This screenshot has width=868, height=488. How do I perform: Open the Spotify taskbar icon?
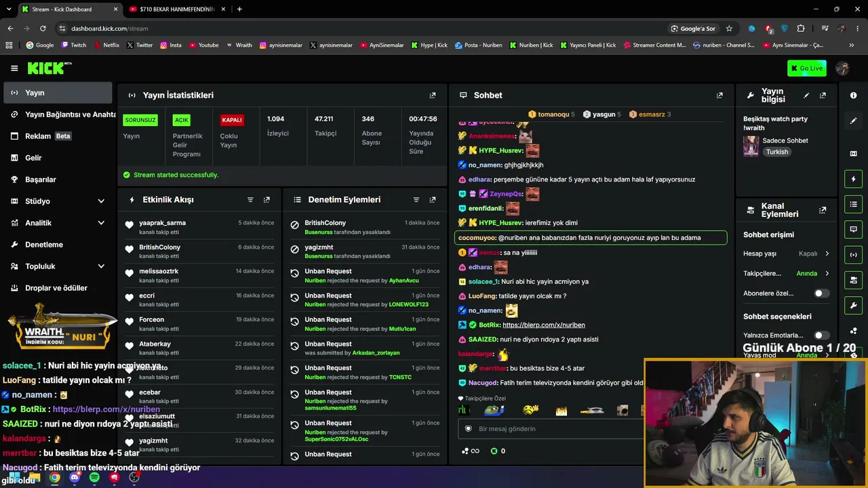pos(94,477)
